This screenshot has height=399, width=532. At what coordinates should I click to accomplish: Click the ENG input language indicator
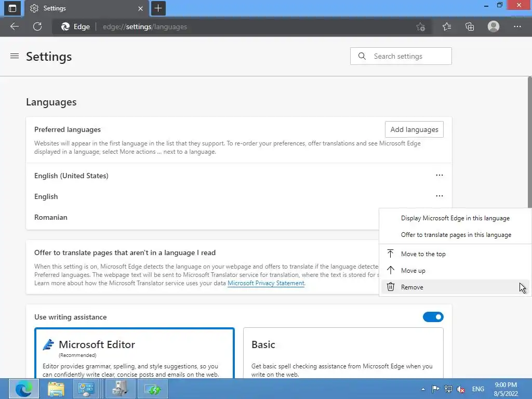[x=478, y=389]
